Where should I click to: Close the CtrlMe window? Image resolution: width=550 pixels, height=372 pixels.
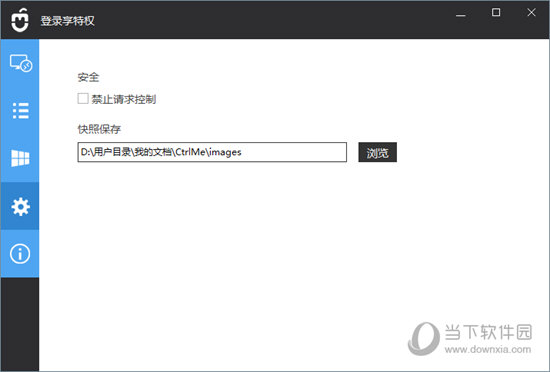[x=531, y=13]
